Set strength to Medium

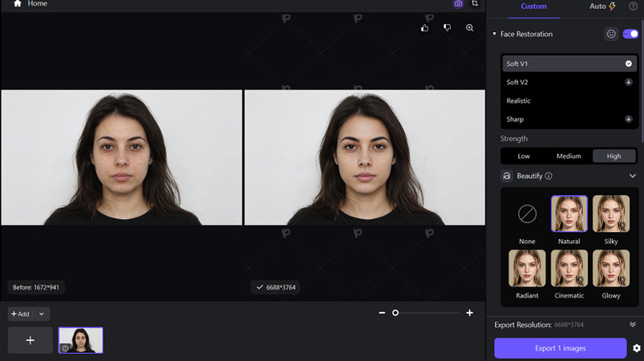click(x=569, y=156)
